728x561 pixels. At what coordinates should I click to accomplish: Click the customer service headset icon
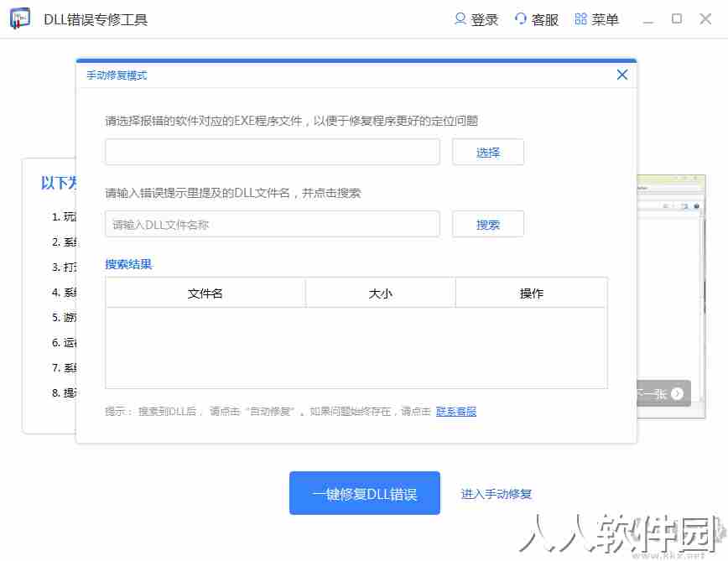point(521,19)
